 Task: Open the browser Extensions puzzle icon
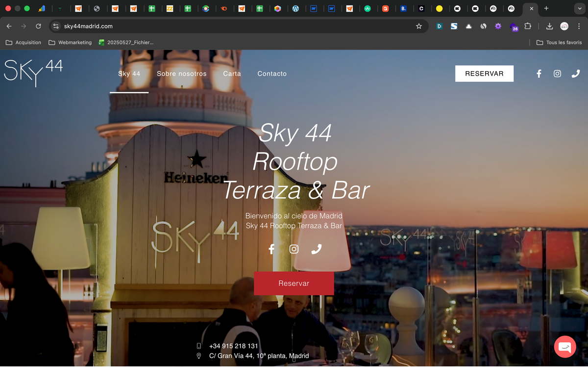(528, 26)
